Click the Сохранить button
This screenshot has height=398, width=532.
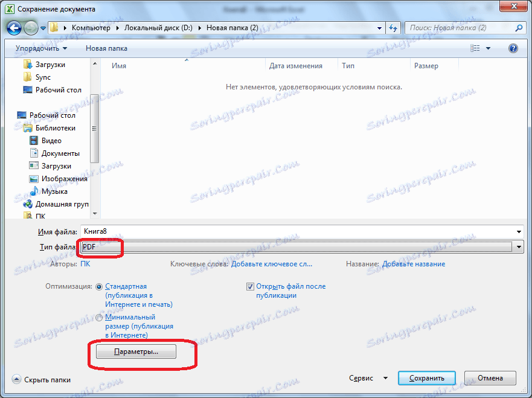[427, 378]
